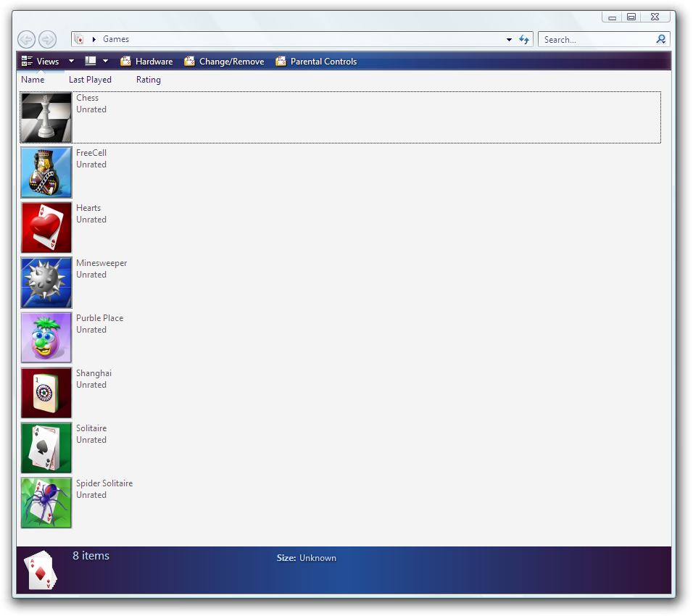Open the Chess game icon

[x=46, y=117]
